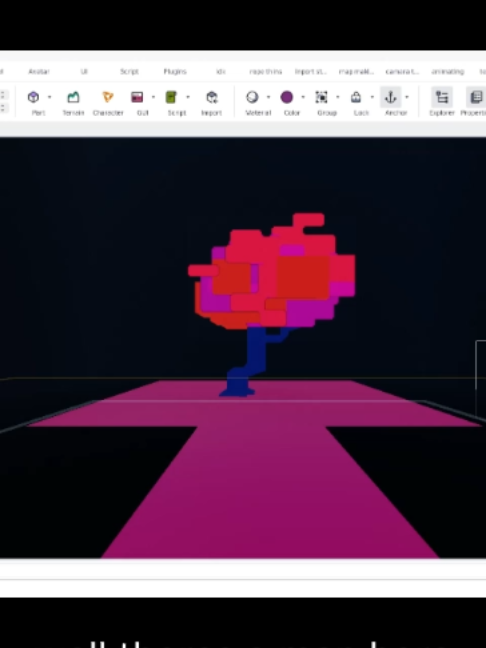The image size is (486, 648).
Task: Open the 'idk' custom tab
Action: coord(221,71)
